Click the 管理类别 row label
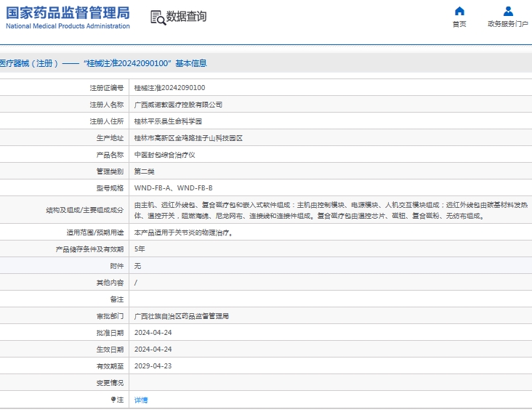This screenshot has width=532, height=412. pos(110,171)
